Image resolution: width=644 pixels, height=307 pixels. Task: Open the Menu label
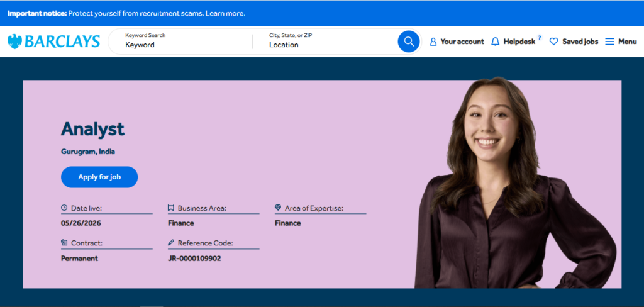pos(628,42)
